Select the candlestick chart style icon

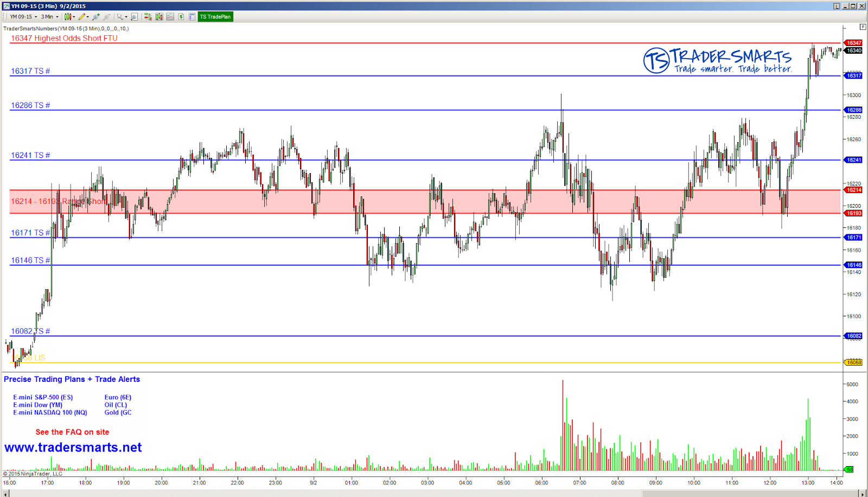pos(67,16)
